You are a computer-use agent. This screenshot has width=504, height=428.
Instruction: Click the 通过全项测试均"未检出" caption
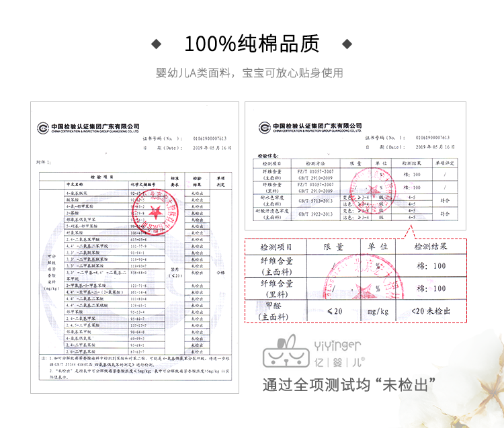(353, 386)
